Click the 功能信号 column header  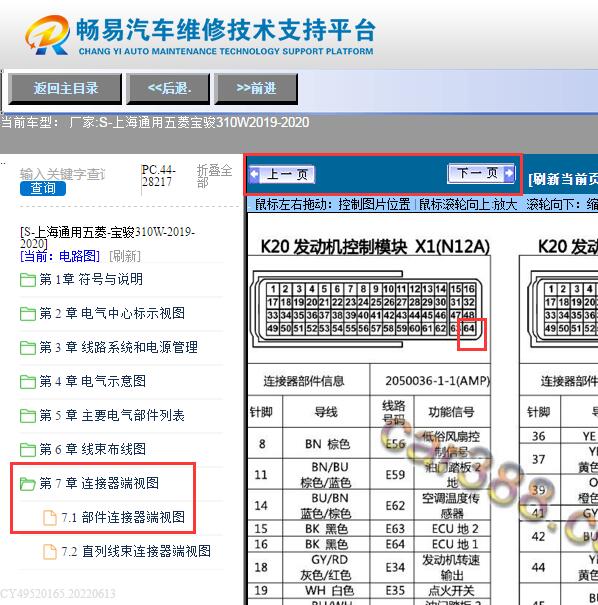(451, 412)
